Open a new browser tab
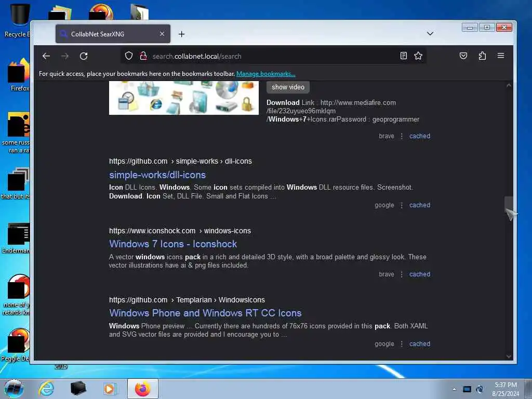Screen dimensions: 532x399 pos(181,34)
